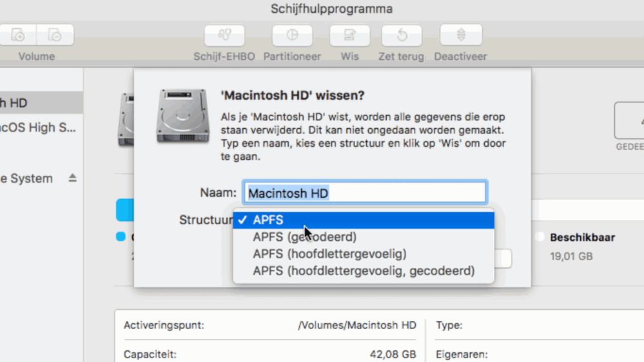This screenshot has width=644, height=362.
Task: Click the /Volumes/Macintosh HD path value
Action: coord(357,325)
